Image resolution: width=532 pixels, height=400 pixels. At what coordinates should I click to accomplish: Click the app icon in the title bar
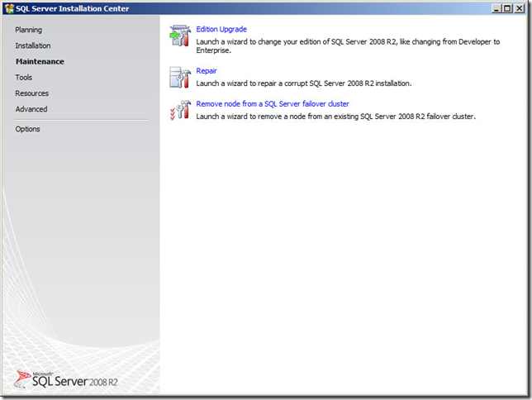click(x=9, y=8)
